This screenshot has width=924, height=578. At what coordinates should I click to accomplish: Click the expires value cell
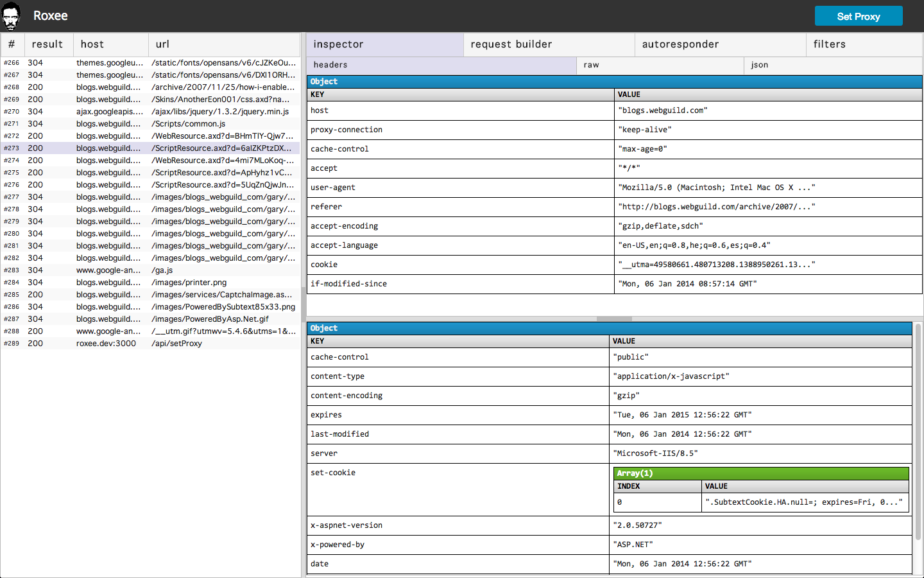(x=760, y=415)
